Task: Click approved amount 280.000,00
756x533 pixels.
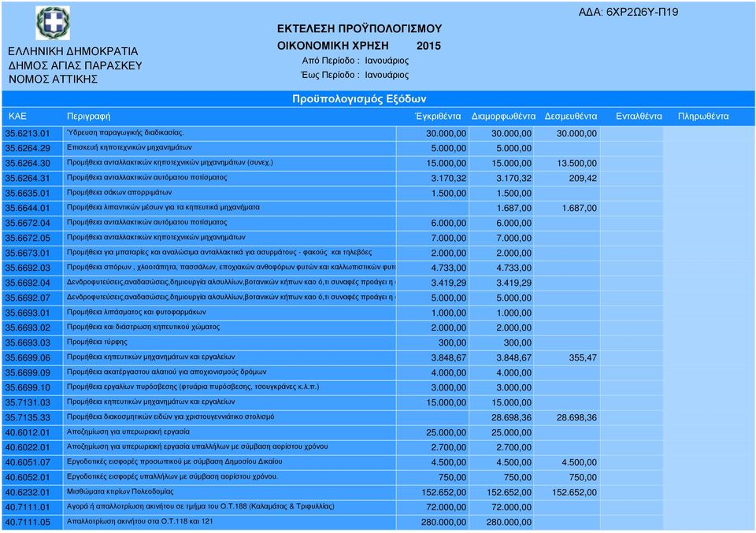Action: tap(443, 523)
